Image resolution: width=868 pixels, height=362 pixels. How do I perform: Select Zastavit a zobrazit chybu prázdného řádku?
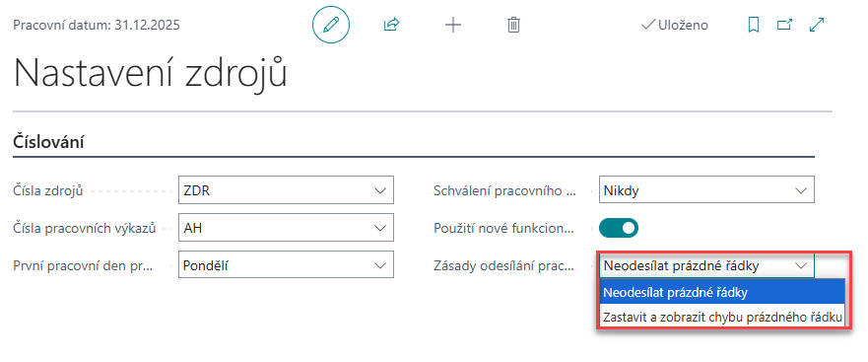pos(722,318)
